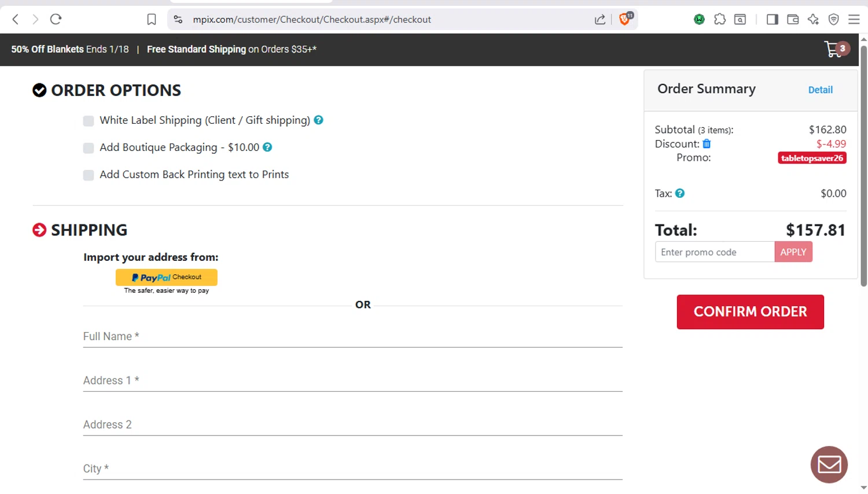
Task: Open the Brave Wallet icon
Action: click(793, 20)
